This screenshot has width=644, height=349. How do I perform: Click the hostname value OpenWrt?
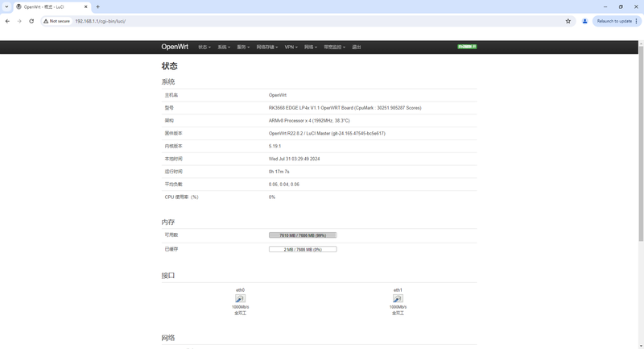[277, 95]
